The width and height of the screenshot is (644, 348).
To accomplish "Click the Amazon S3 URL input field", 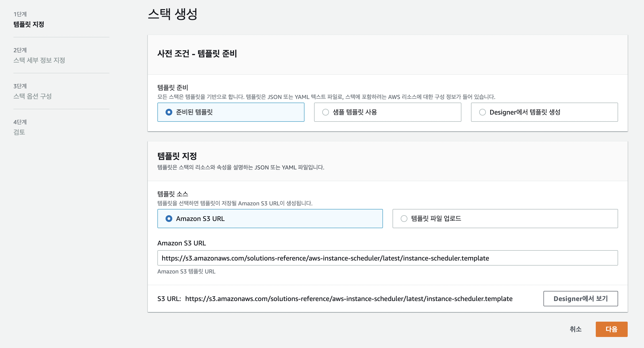I will 387,258.
